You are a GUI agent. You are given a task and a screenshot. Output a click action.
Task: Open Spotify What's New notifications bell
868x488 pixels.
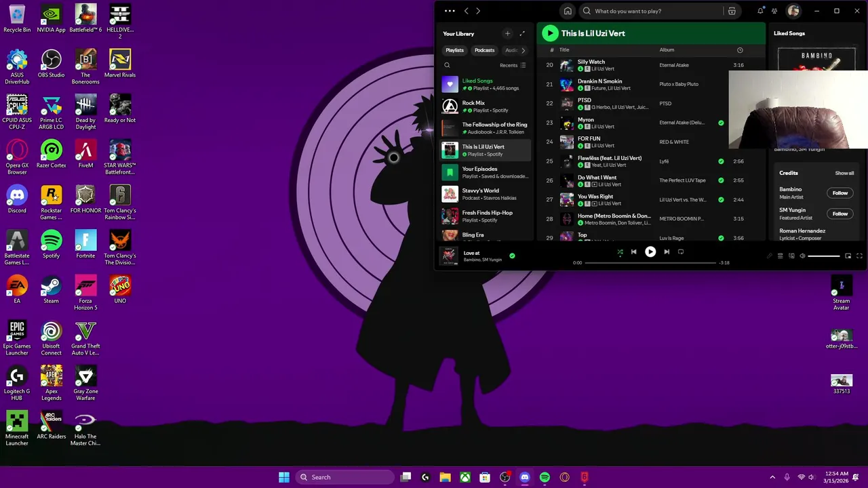[761, 11]
